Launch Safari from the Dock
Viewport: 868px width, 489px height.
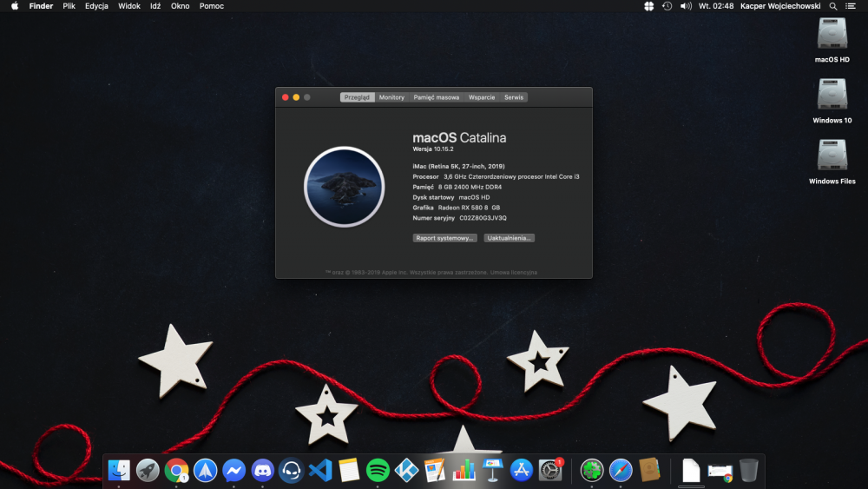coord(621,471)
